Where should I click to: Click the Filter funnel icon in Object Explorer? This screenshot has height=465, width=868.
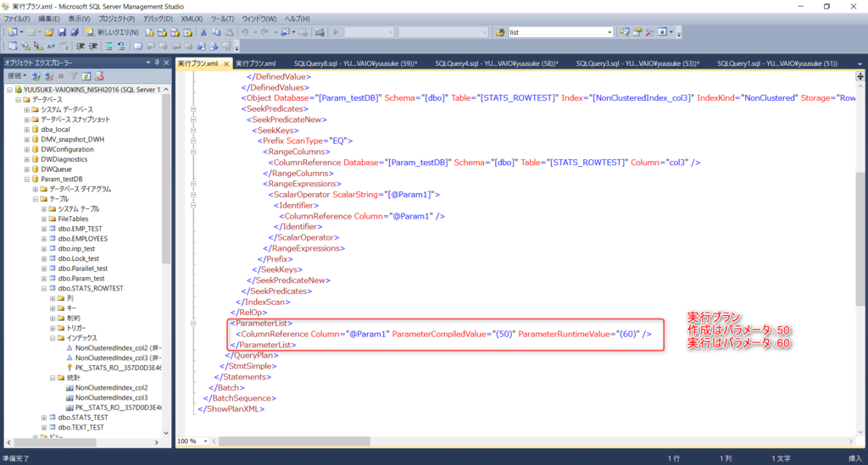pyautogui.click(x=74, y=76)
